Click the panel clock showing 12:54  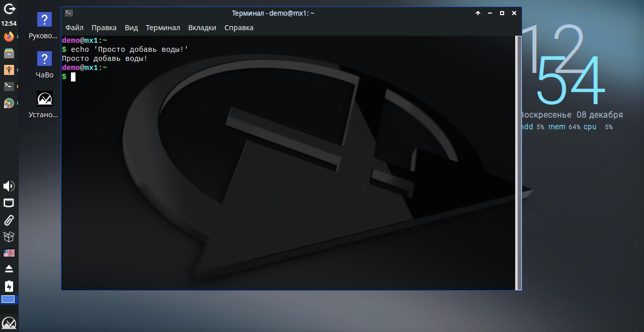pos(9,23)
